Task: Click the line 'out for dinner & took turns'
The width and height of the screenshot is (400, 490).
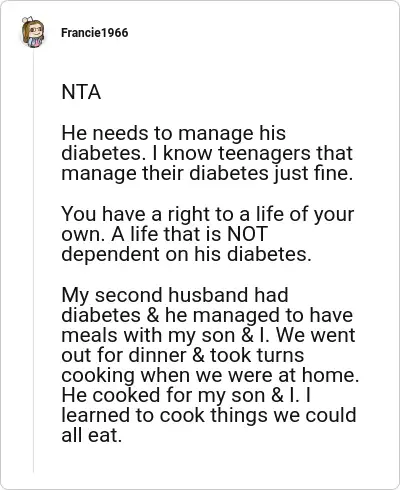Action: [x=183, y=355]
